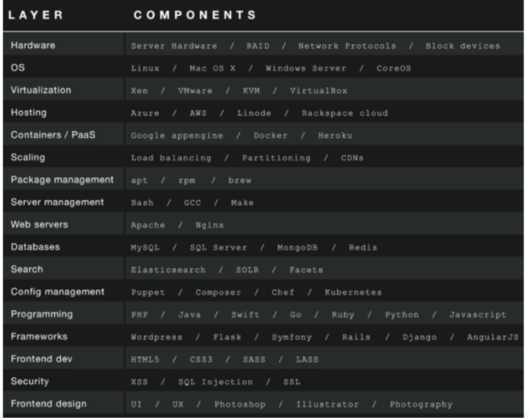Viewport: 529px width, 420px height.
Task: Click CoreOS in the OS row
Action: (394, 68)
